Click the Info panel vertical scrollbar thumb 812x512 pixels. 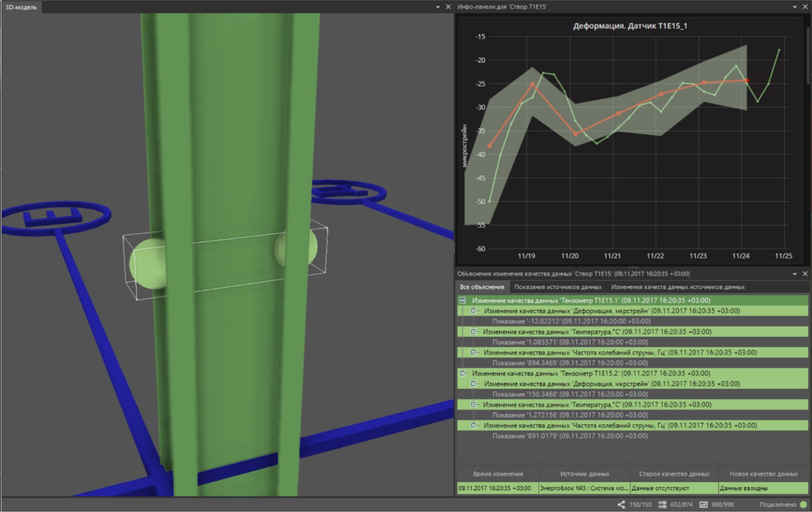(x=808, y=56)
